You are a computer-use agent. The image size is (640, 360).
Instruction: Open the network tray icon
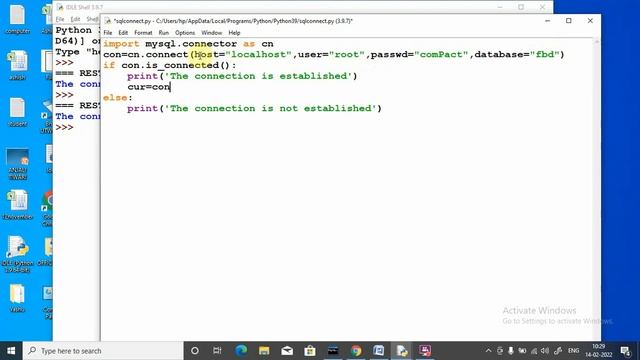point(534,351)
